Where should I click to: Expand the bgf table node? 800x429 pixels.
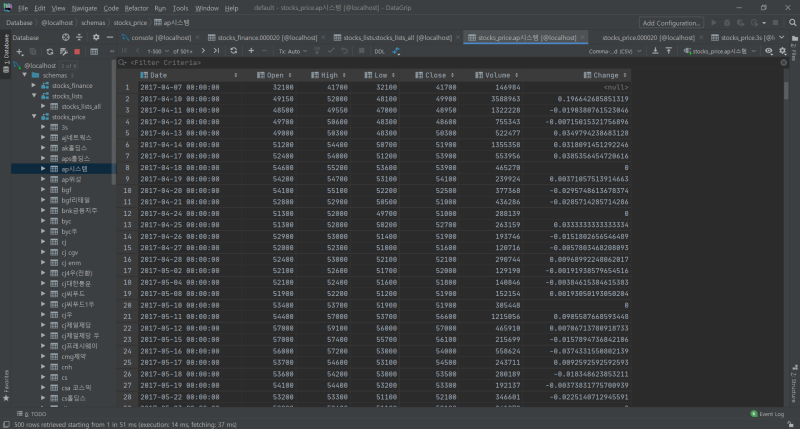(x=43, y=190)
